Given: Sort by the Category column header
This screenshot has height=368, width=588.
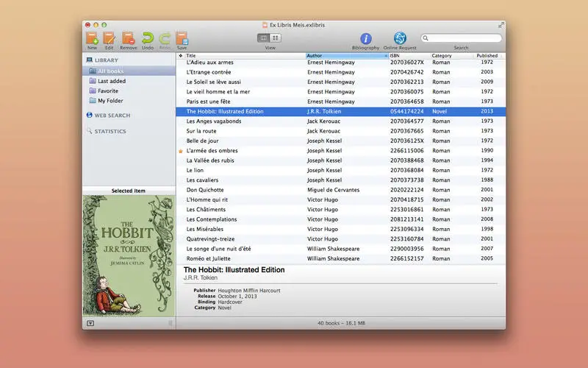Looking at the screenshot, I should click(451, 56).
